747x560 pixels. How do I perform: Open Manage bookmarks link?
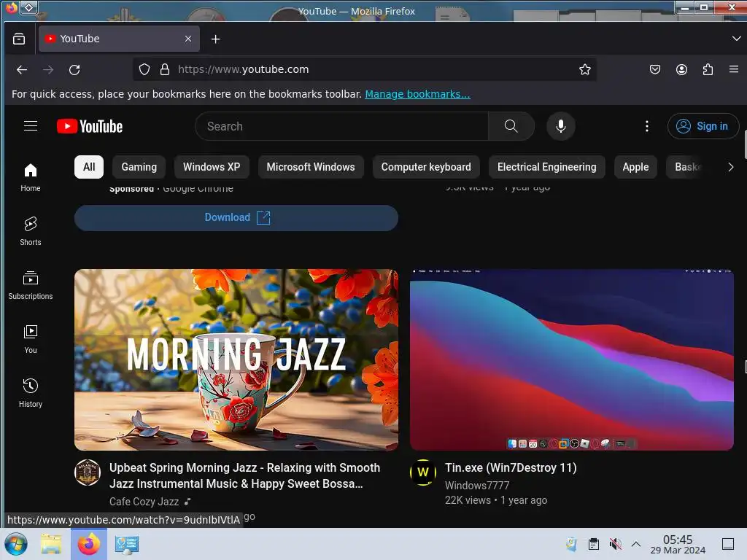click(x=417, y=94)
